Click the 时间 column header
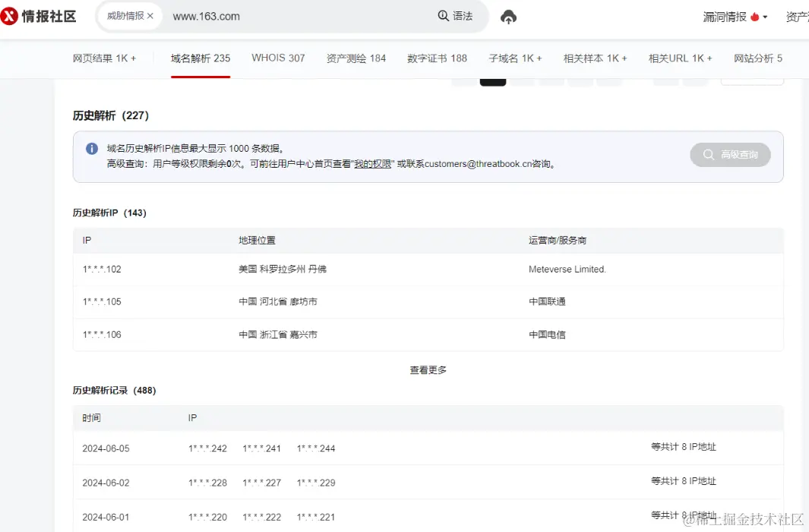Image resolution: width=809 pixels, height=532 pixels. [91, 417]
